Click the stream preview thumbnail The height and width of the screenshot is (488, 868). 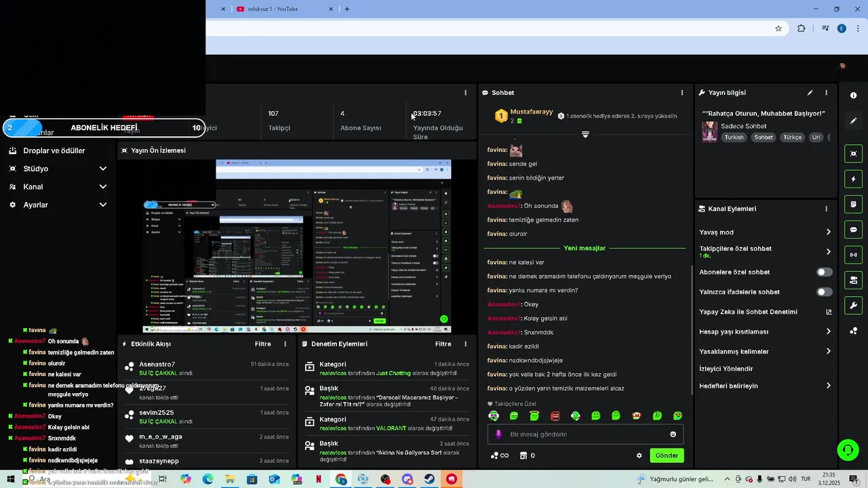tap(296, 246)
